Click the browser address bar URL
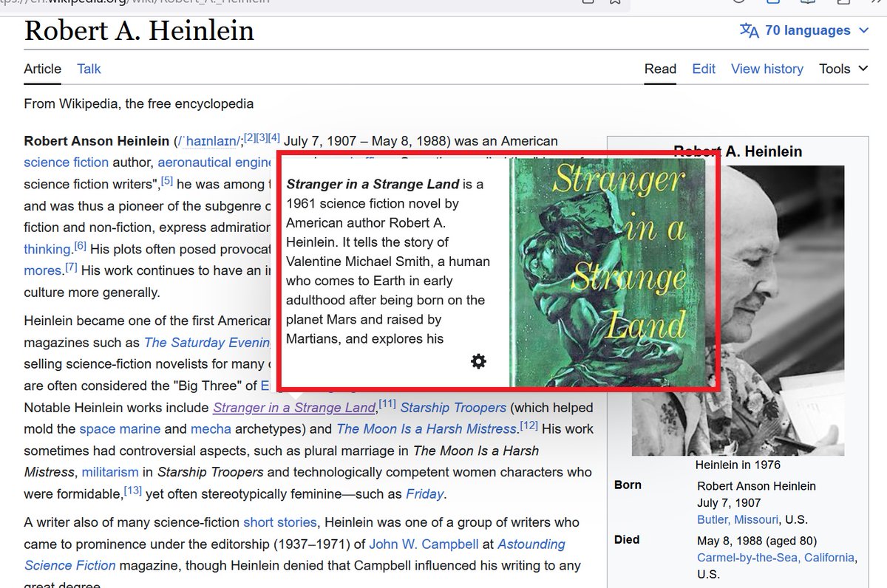This screenshot has height=588, width=887. click(x=136, y=1)
